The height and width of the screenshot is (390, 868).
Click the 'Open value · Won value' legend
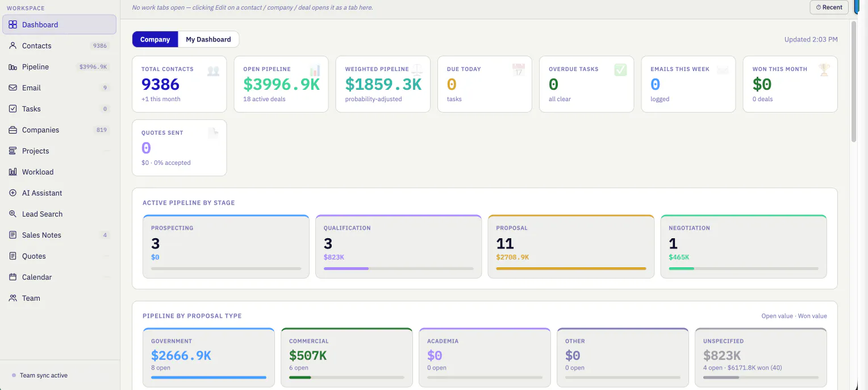pos(794,316)
